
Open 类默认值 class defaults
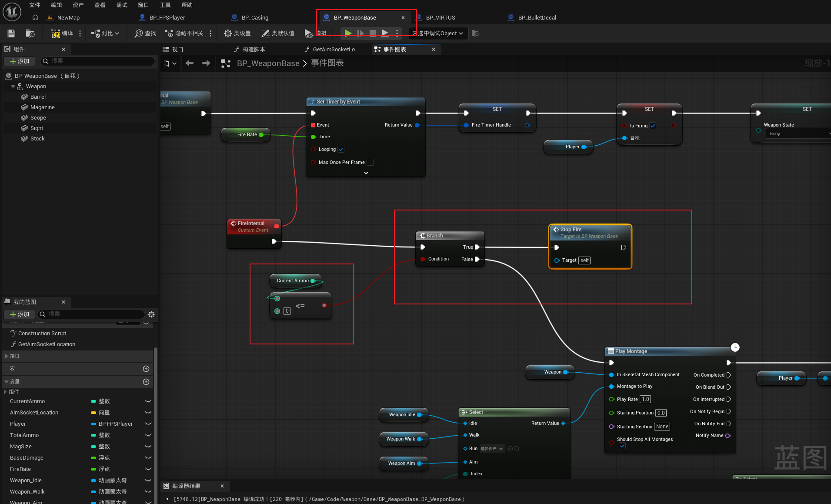pos(277,33)
